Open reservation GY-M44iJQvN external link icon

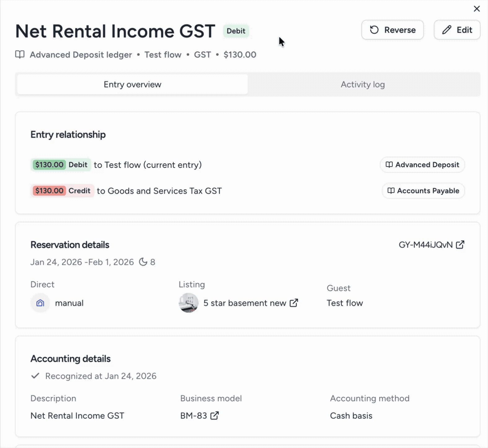pos(460,245)
